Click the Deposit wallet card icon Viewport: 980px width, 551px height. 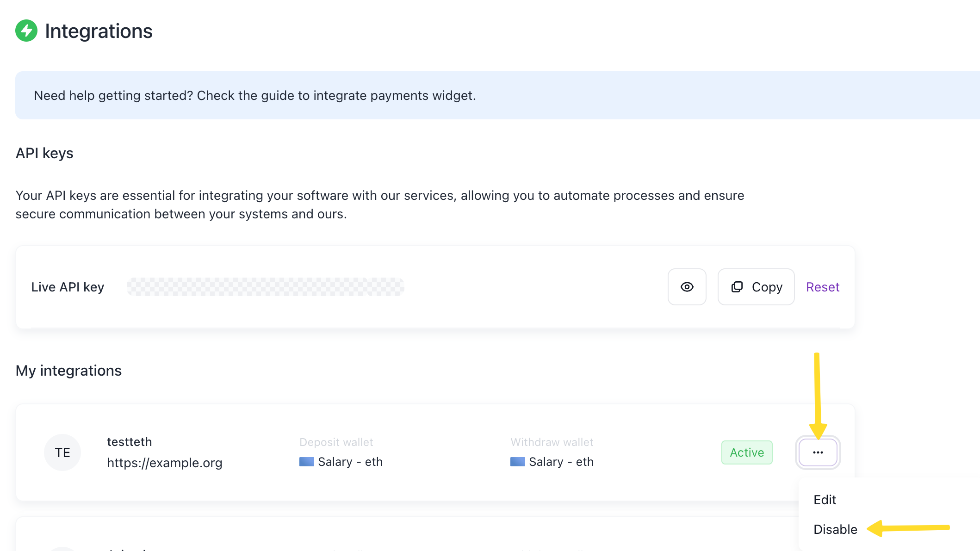306,462
